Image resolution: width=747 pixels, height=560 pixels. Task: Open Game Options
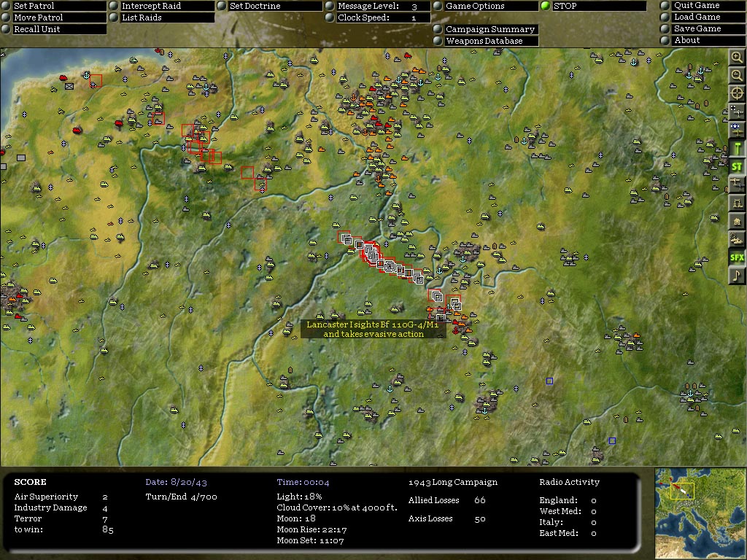pos(486,6)
